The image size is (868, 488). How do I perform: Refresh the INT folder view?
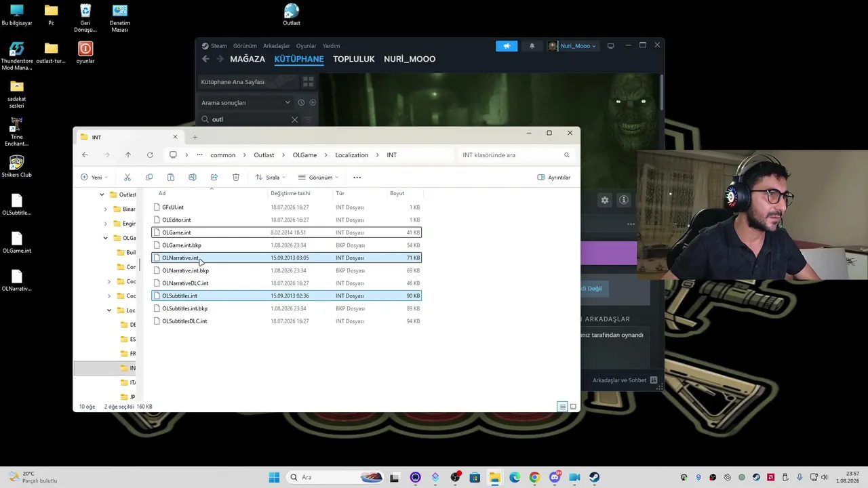[150, 155]
